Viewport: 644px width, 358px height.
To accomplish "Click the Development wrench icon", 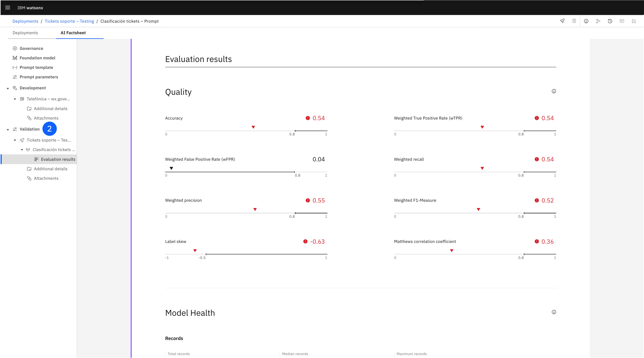I will coord(15,88).
